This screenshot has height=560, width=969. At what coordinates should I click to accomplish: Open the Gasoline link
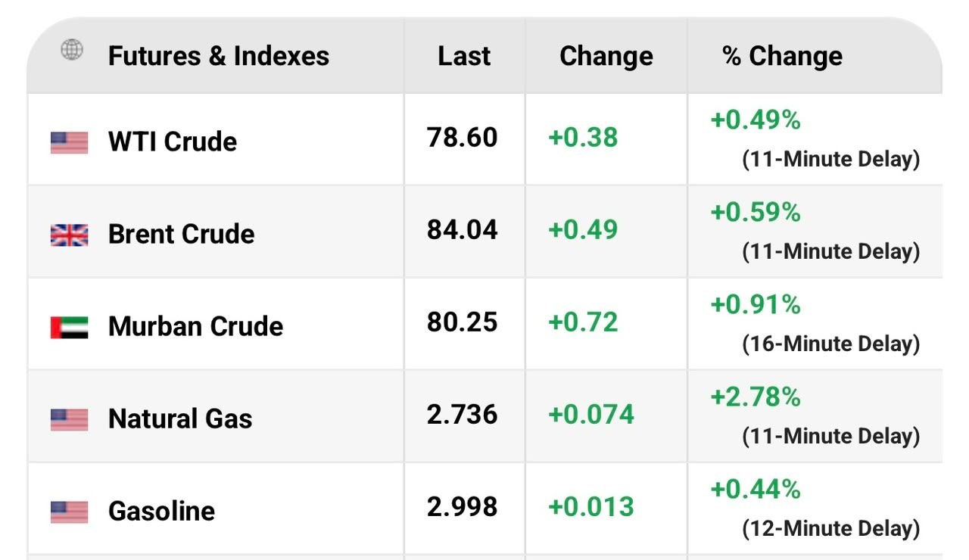click(x=161, y=511)
